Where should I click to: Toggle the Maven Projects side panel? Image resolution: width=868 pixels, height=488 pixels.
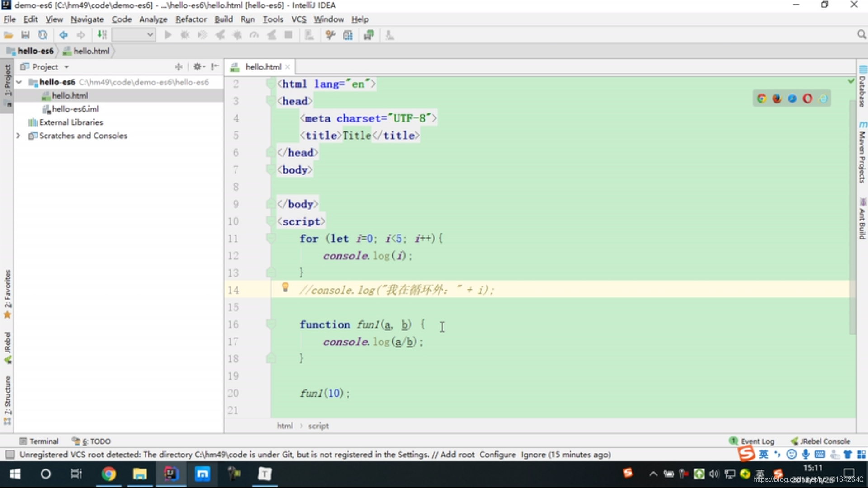[x=863, y=153]
